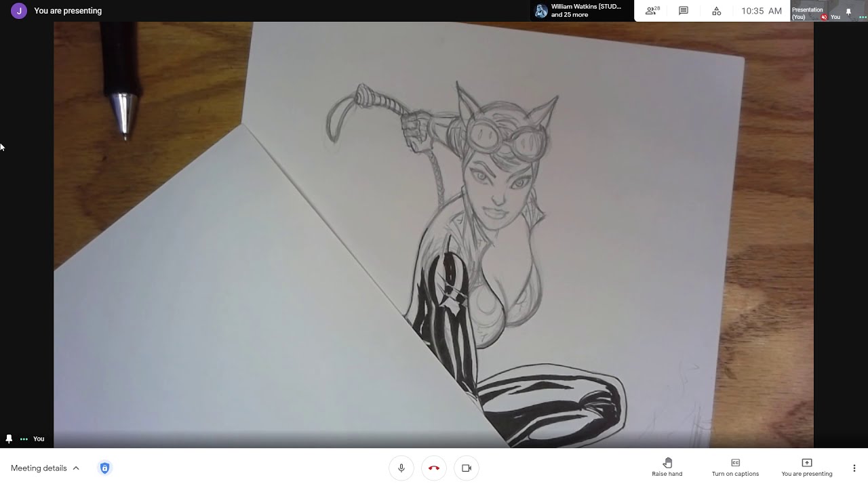
Task: Leave the call with the red hang-up button
Action: pos(434,468)
